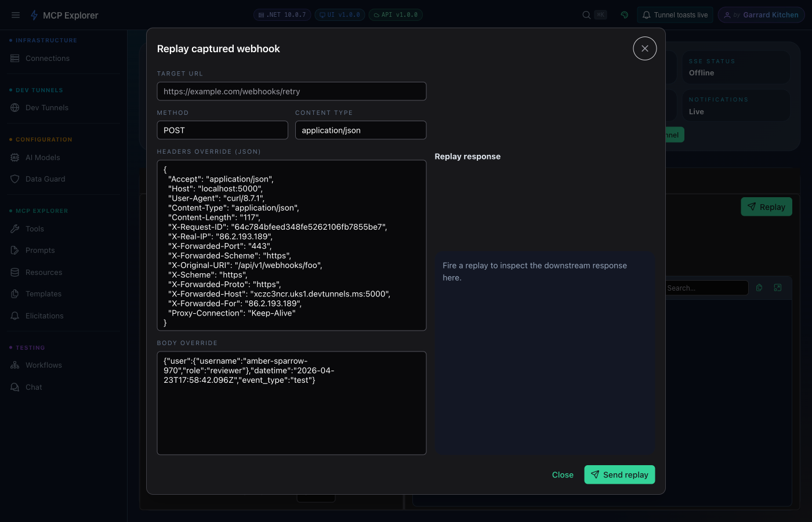Image resolution: width=812 pixels, height=522 pixels.
Task: Click the MCP Explorer lightning logo
Action: [34, 15]
